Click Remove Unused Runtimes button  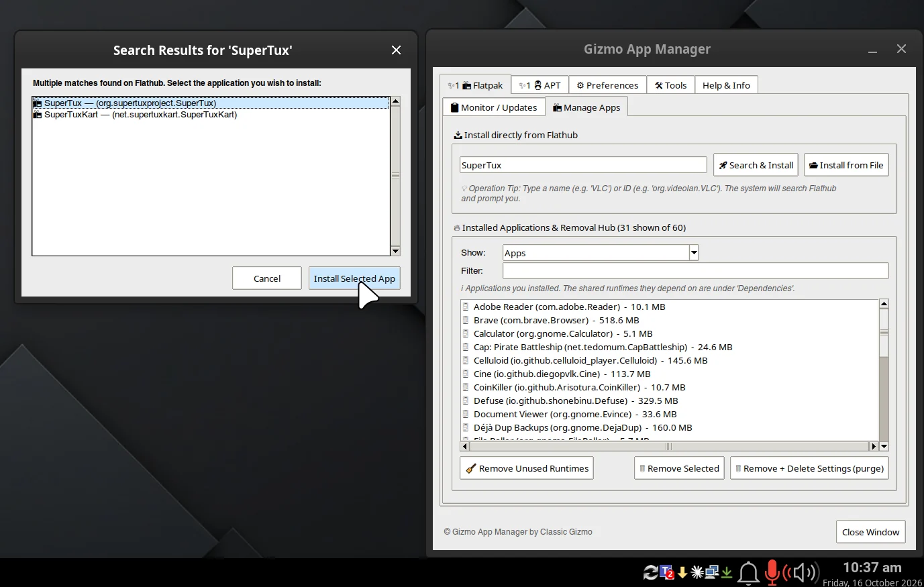(527, 468)
